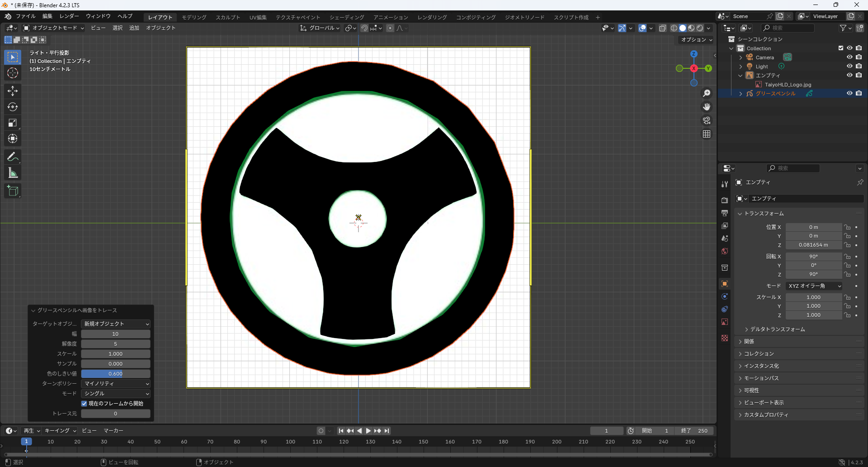Viewport: 868px width, 467px height.
Task: Choose the Add Cube tool
Action: (x=13, y=191)
